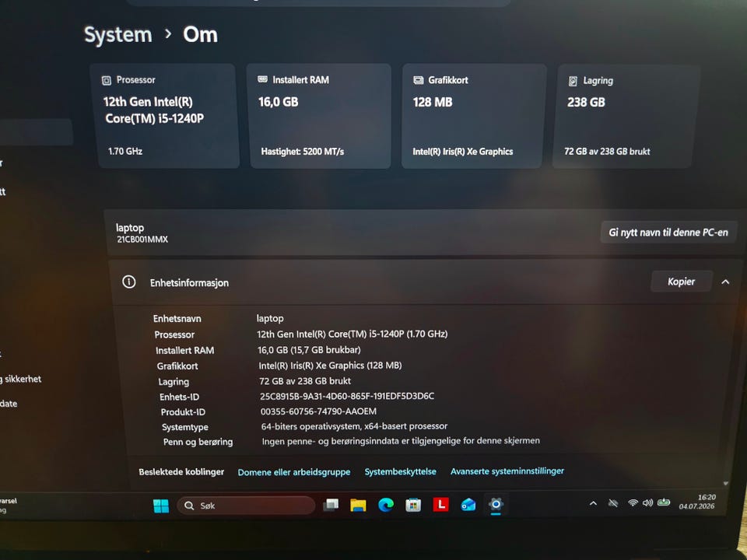Click the volume speaker tray icon
The height and width of the screenshot is (560, 747).
647,502
